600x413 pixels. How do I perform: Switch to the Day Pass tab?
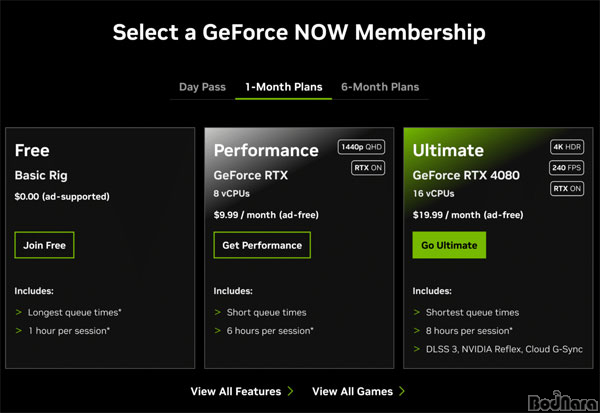pyautogui.click(x=202, y=87)
